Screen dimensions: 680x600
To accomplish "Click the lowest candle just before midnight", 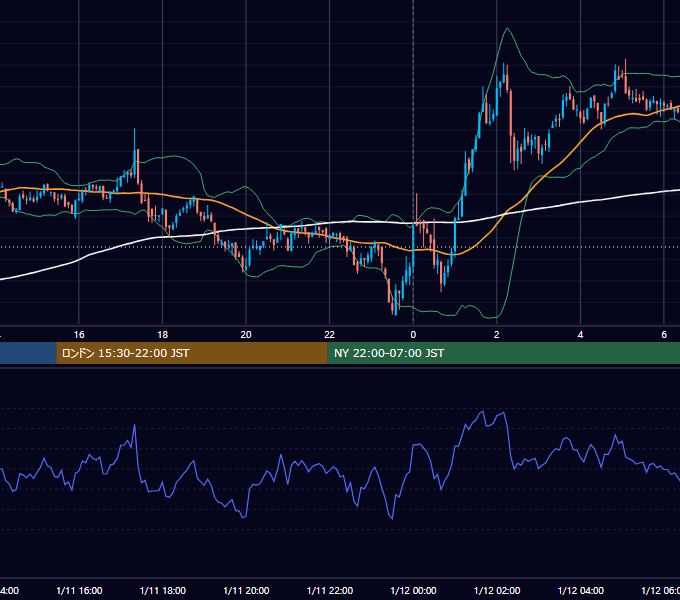I will point(396,301).
